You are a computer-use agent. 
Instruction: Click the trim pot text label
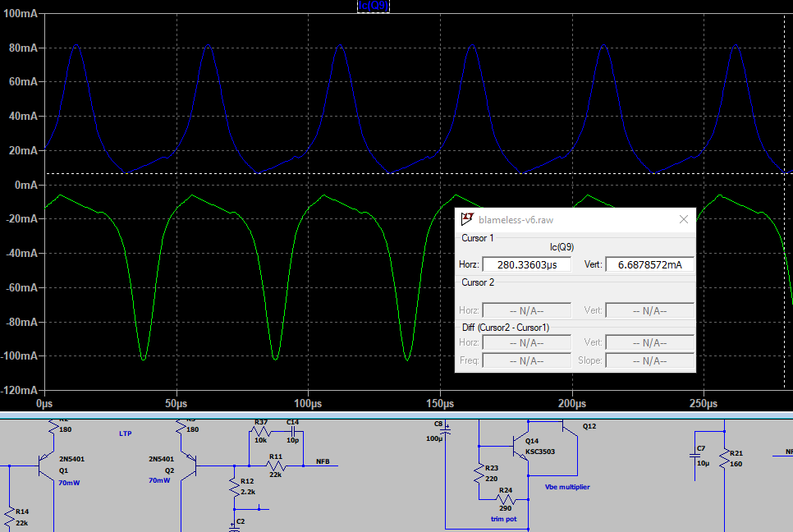point(504,519)
